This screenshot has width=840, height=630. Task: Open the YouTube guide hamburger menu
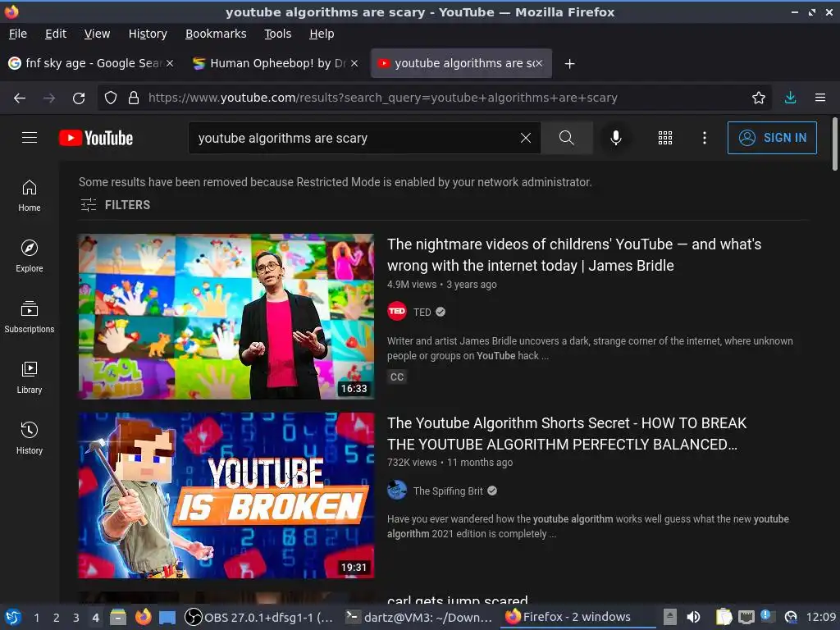coord(30,138)
